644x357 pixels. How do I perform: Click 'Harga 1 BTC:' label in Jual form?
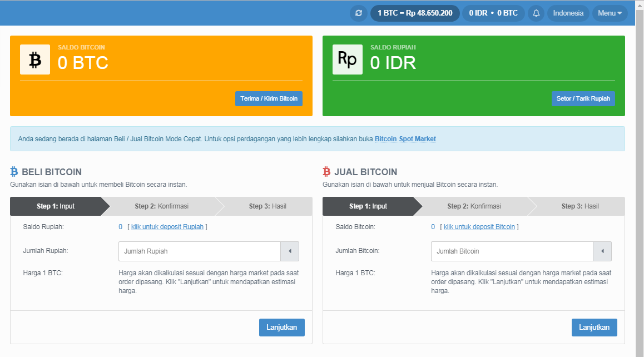tap(355, 273)
